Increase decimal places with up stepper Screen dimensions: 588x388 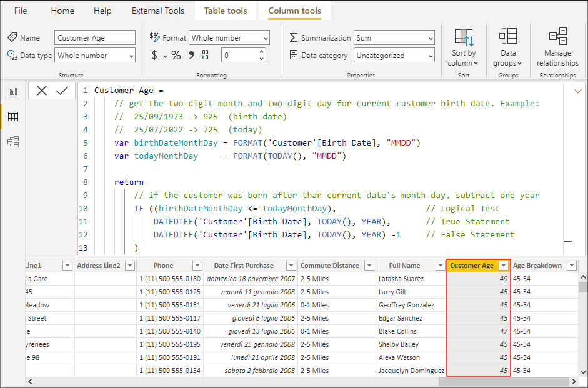coord(262,51)
